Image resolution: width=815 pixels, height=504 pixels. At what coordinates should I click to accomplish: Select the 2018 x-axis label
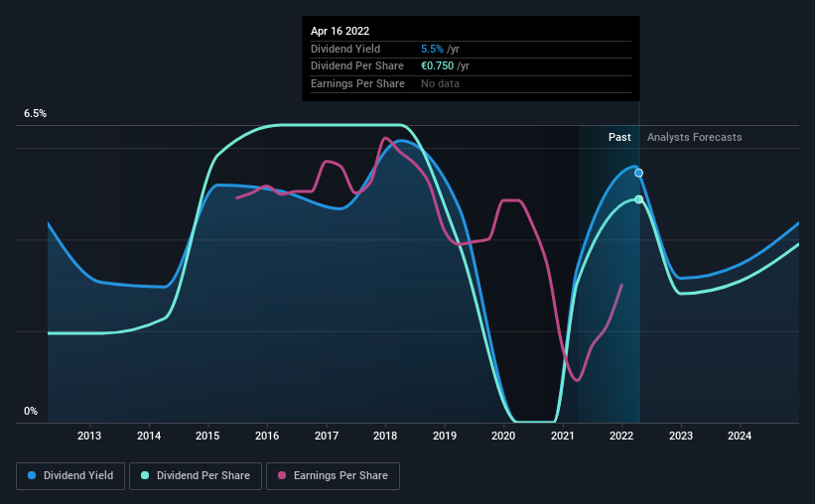pyautogui.click(x=385, y=436)
